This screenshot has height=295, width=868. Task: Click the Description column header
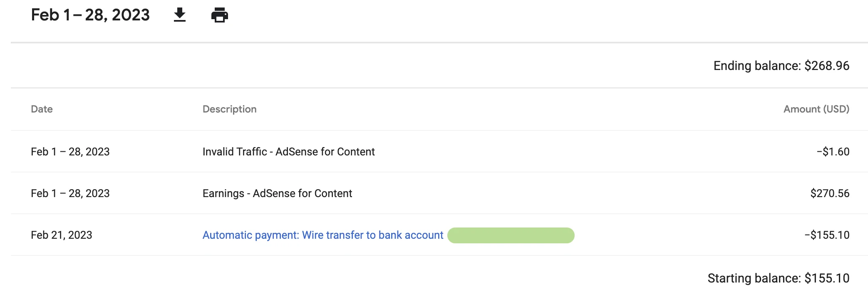click(x=229, y=109)
